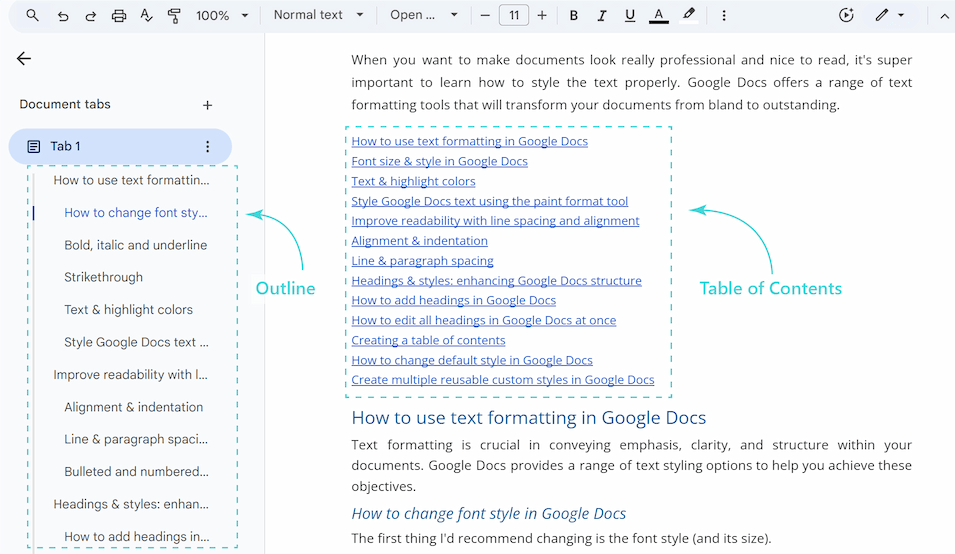Collapse the toolbar with the up chevron
This screenshot has width=955, height=554.
(944, 16)
